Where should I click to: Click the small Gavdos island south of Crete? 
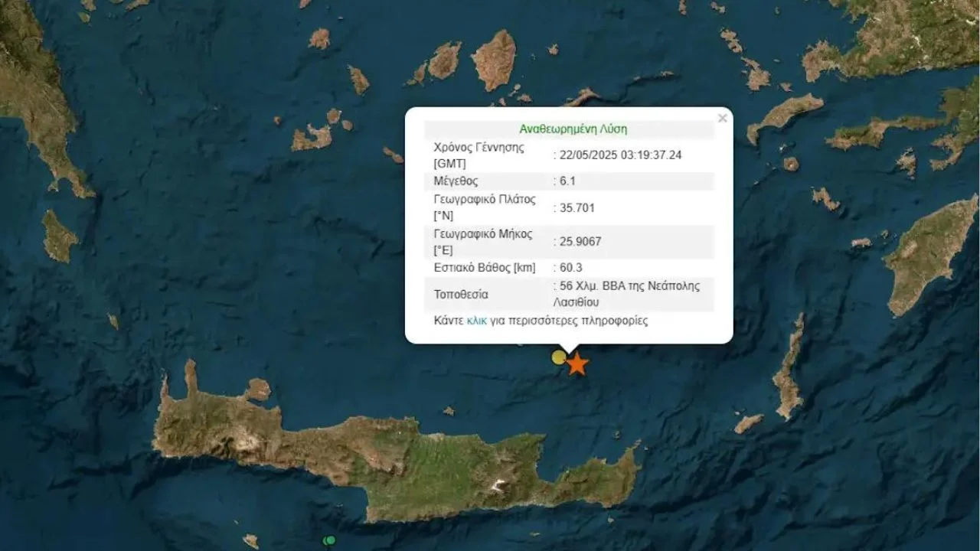coord(250,541)
